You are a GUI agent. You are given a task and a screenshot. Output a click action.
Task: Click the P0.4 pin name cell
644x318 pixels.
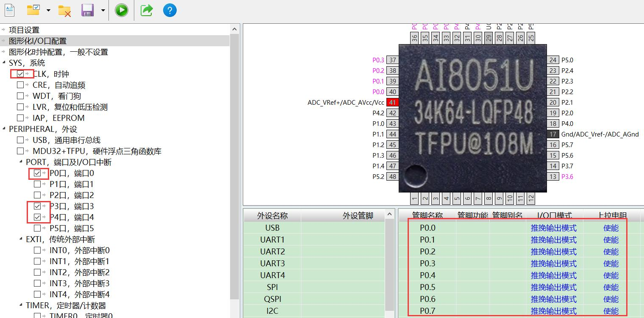pos(427,275)
